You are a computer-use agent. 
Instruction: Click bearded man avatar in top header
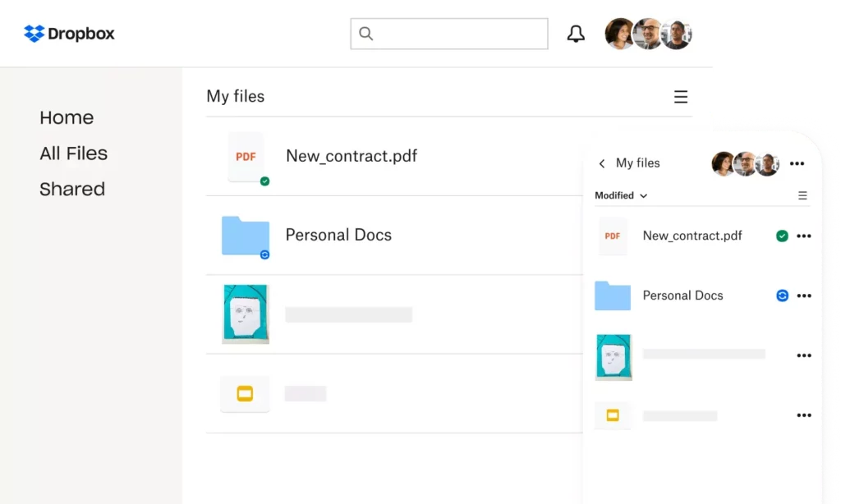tap(648, 34)
